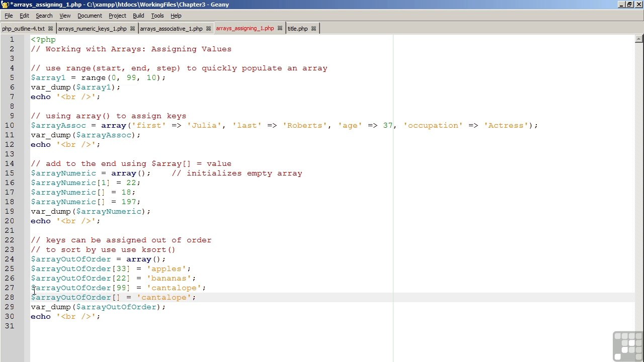Click line number 31 in the margin

pos(10,326)
